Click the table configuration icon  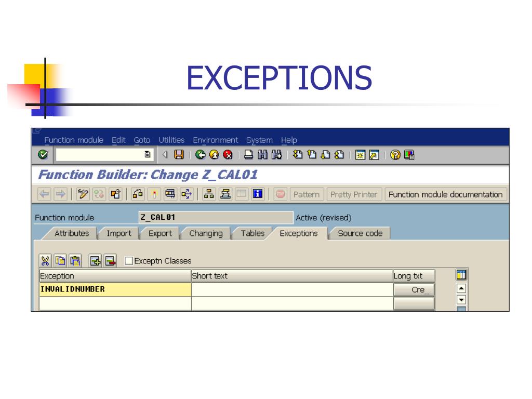coord(461,275)
